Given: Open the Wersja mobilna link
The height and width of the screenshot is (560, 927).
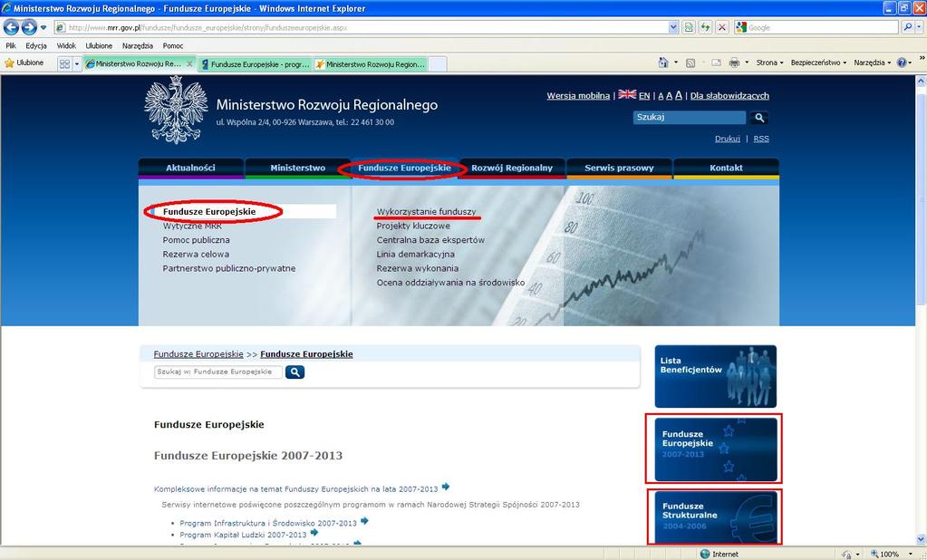Looking at the screenshot, I should (x=578, y=96).
